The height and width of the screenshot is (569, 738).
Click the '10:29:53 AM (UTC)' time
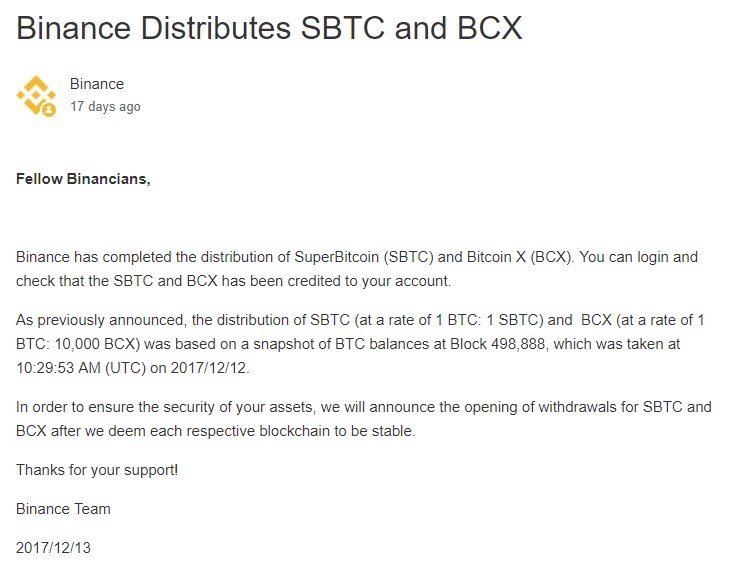pos(81,368)
